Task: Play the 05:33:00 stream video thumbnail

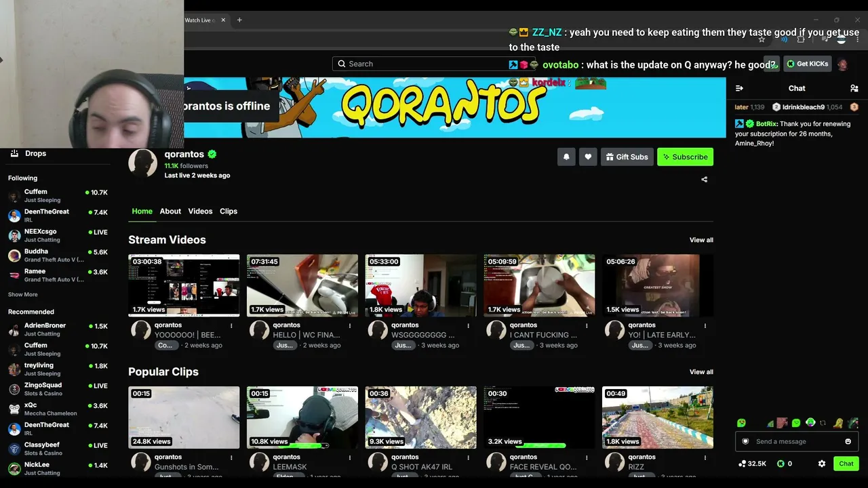Action: click(x=420, y=285)
